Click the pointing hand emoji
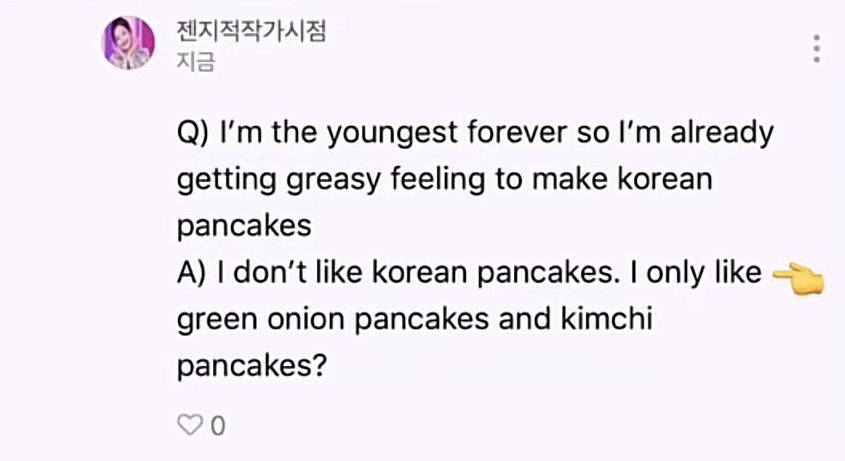Image resolution: width=845 pixels, height=461 pixels. (799, 279)
